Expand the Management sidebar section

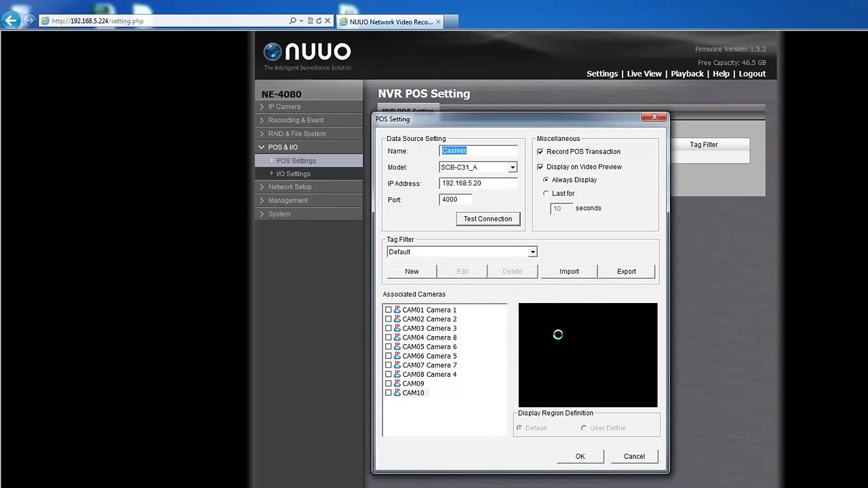point(309,201)
